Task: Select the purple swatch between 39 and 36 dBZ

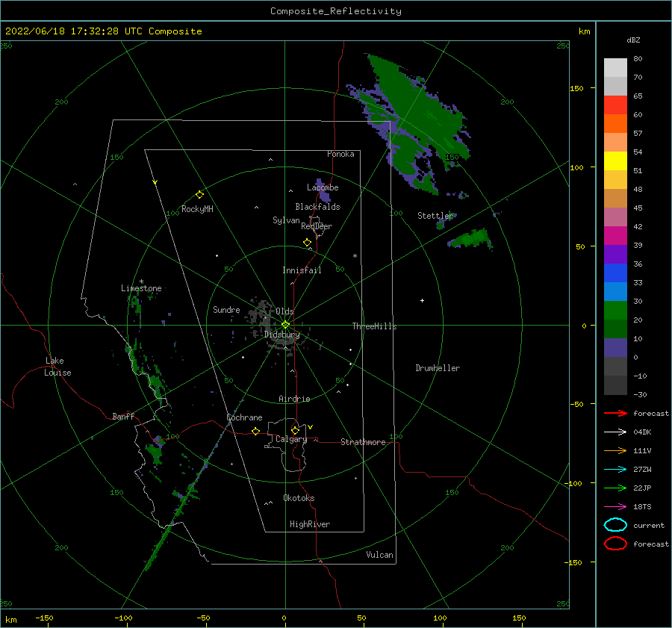Action: point(615,254)
